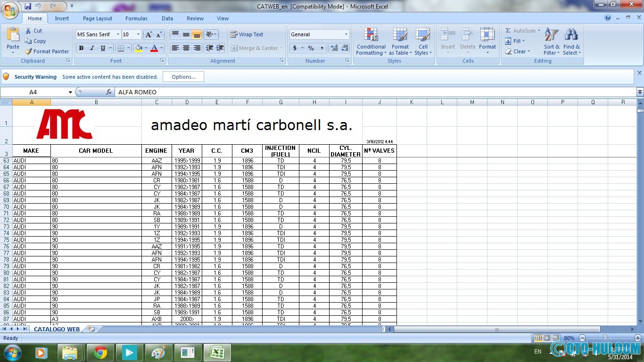Center text horizontally
This screenshot has width=644, height=362.
coord(186,48)
